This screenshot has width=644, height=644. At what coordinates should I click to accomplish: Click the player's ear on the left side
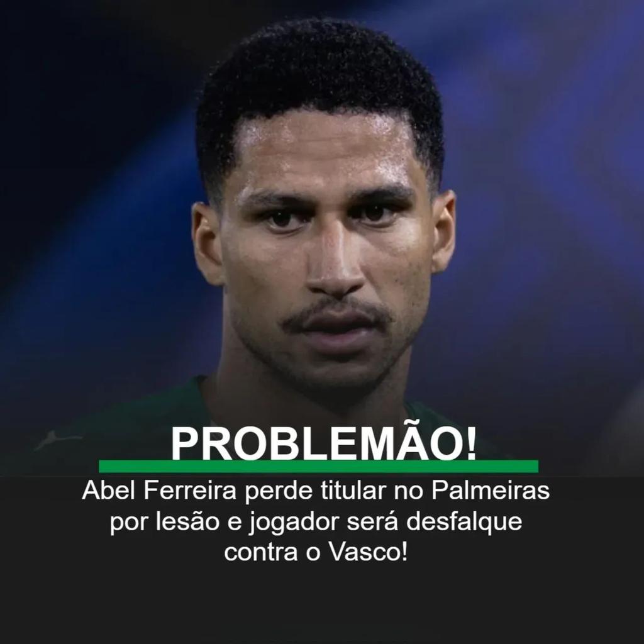point(208,243)
